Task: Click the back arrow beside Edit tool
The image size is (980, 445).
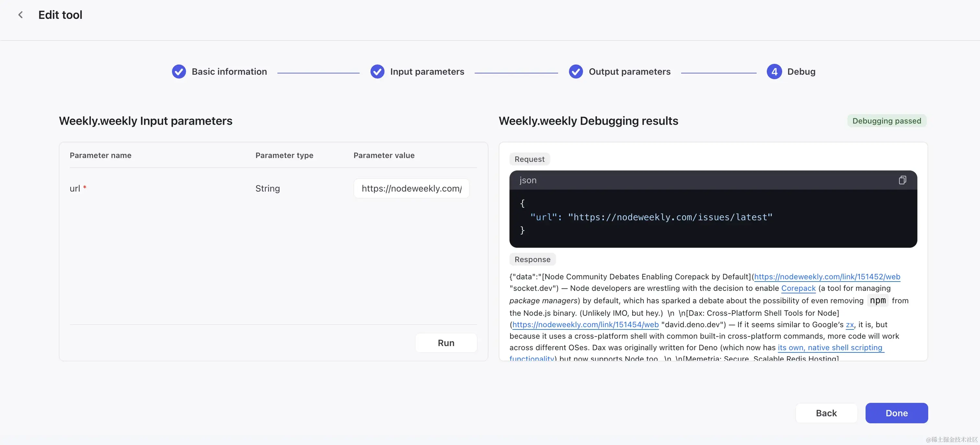Action: 20,15
